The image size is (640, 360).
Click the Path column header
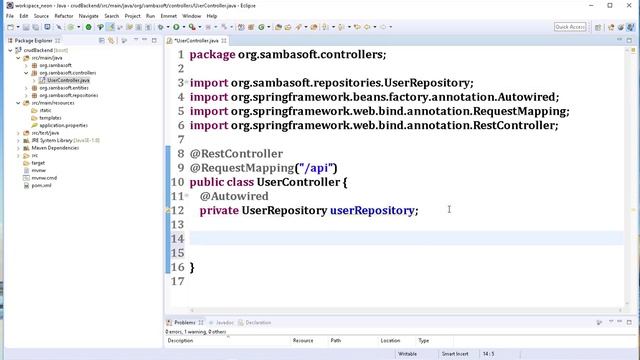pos(353,340)
